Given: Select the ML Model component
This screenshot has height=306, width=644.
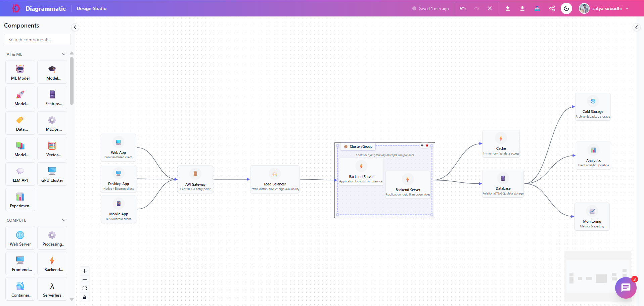Looking at the screenshot, I should click(20, 72).
